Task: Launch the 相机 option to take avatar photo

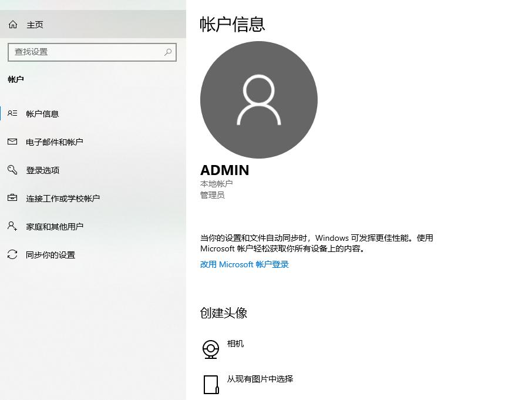Action: tap(235, 344)
